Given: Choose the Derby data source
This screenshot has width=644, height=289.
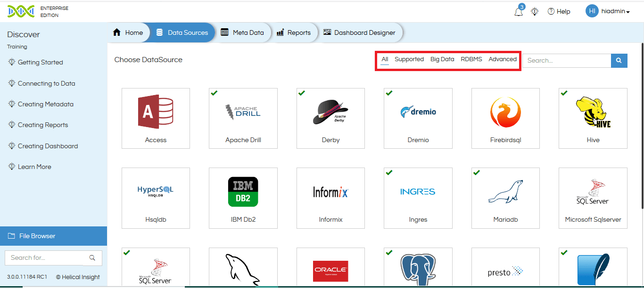Looking at the screenshot, I should 330,118.
